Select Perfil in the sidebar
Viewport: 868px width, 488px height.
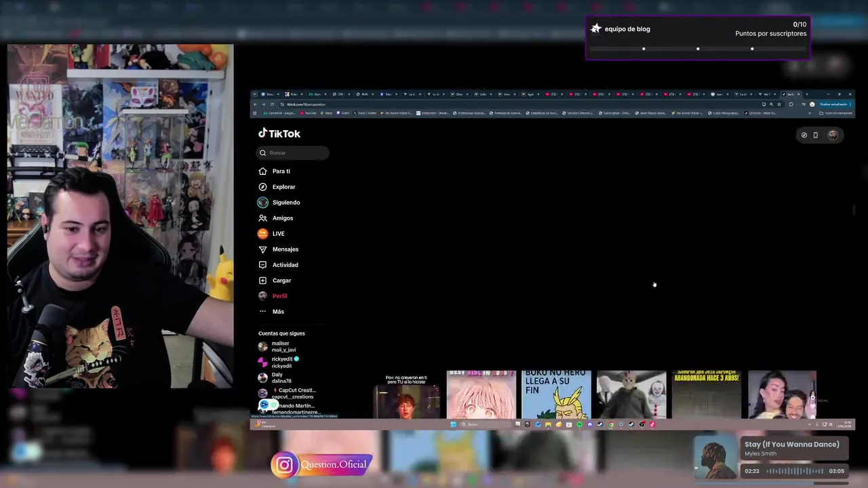(x=273, y=296)
